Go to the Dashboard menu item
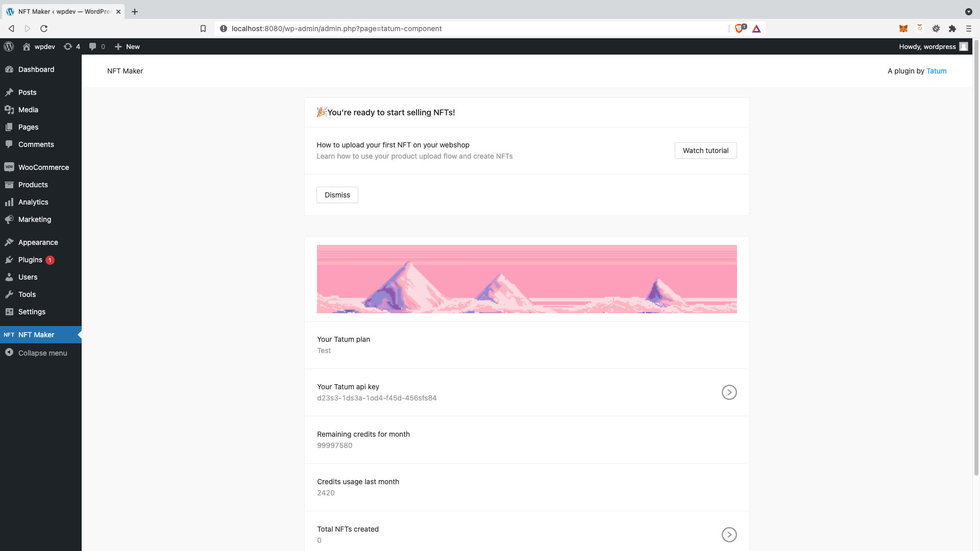 41,69
